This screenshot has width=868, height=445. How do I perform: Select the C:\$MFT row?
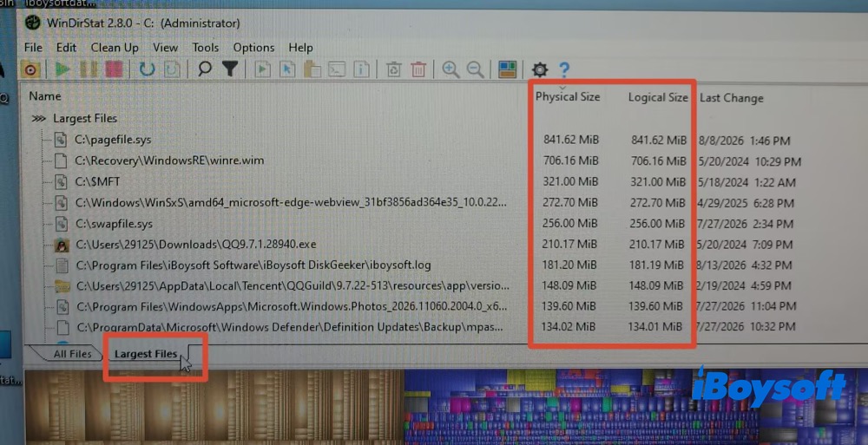[x=97, y=181]
